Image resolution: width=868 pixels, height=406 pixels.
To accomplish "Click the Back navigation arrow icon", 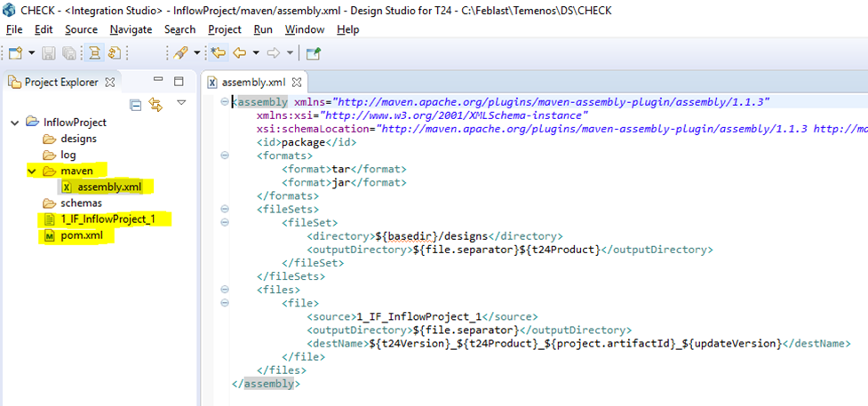I will (240, 53).
